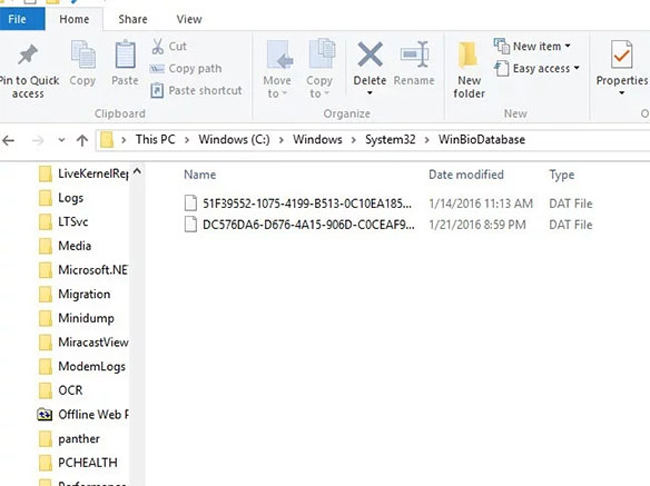
Task: Select the Media folder in tree
Action: coord(65,246)
